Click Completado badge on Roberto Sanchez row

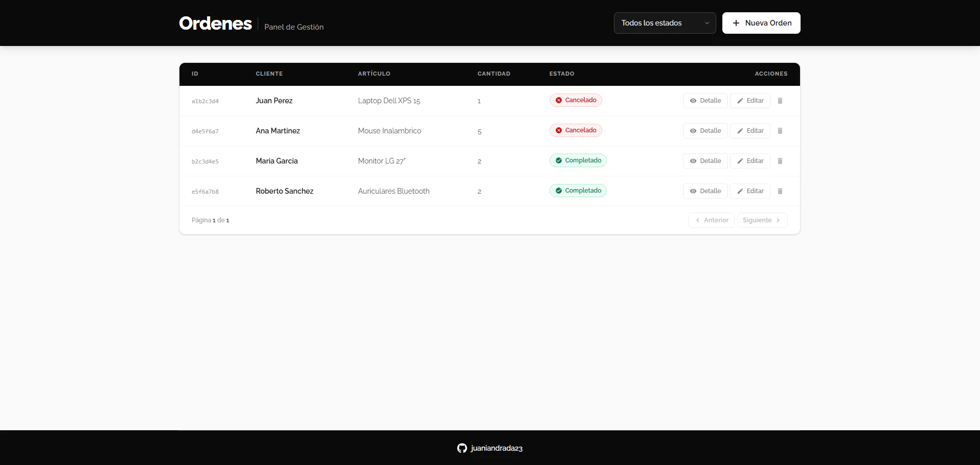tap(578, 191)
